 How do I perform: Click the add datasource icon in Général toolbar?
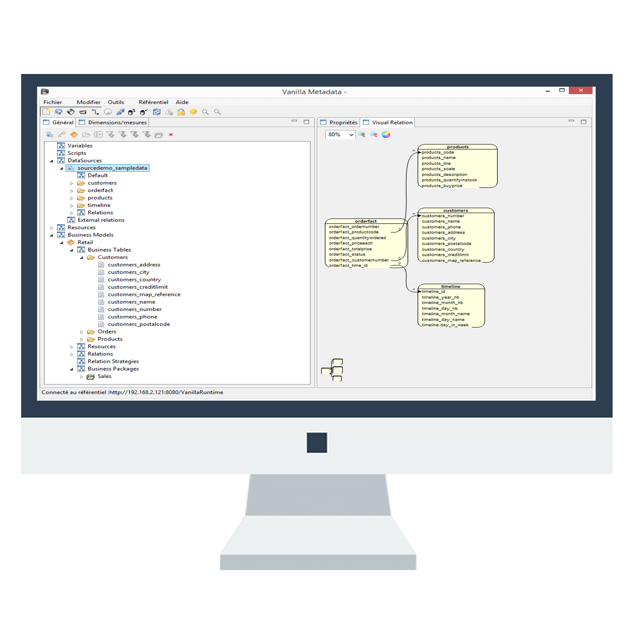click(50, 135)
